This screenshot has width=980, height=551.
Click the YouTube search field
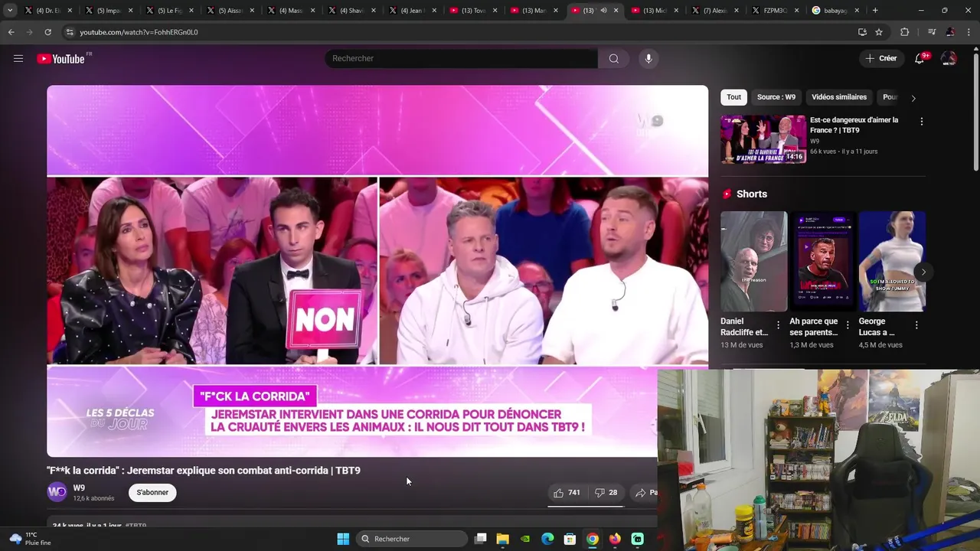pos(462,59)
